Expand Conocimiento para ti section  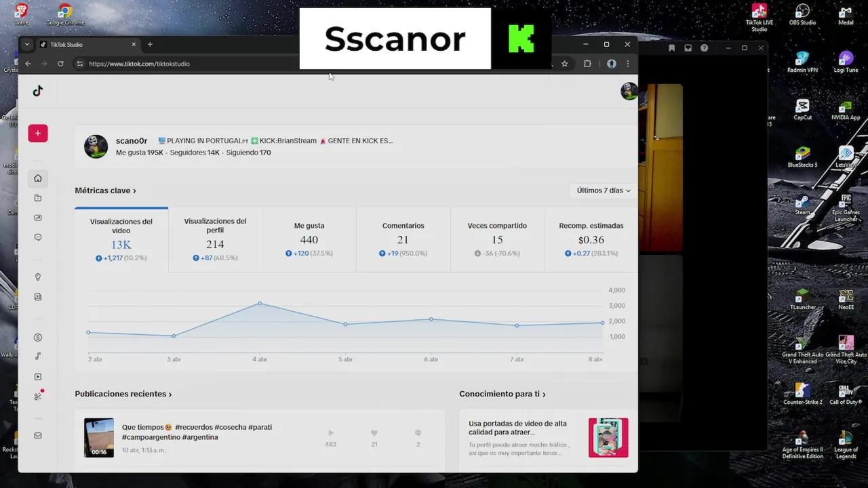tap(502, 394)
